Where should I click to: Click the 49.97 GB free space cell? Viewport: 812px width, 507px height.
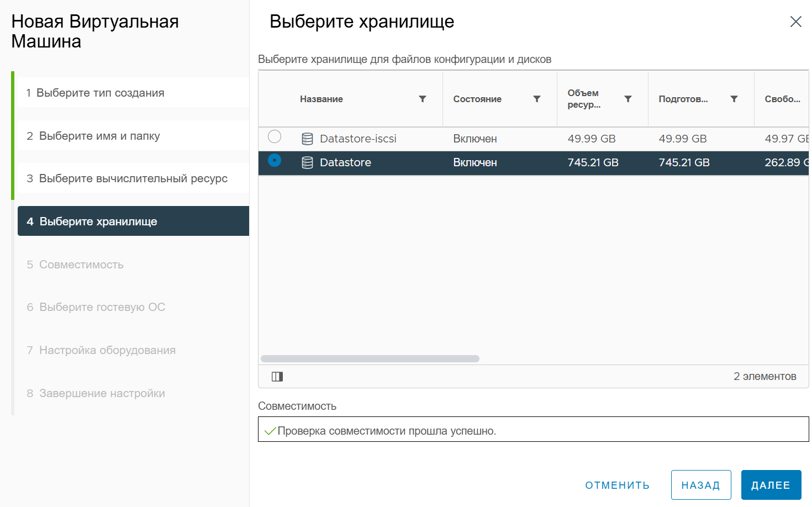coord(787,139)
